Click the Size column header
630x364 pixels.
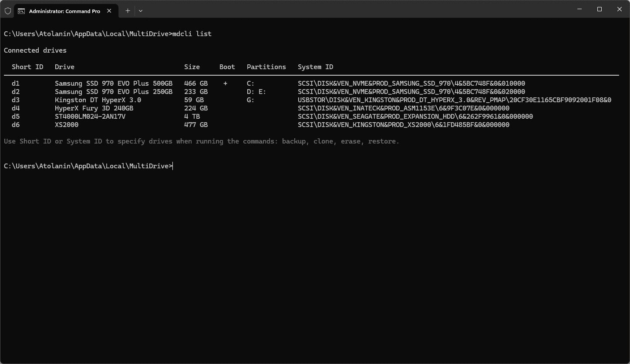tap(192, 67)
